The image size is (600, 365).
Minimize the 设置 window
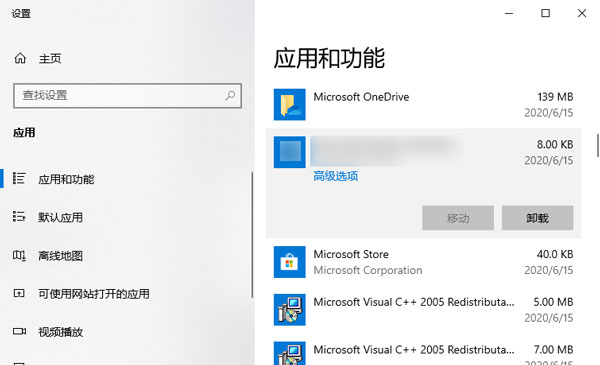[509, 13]
